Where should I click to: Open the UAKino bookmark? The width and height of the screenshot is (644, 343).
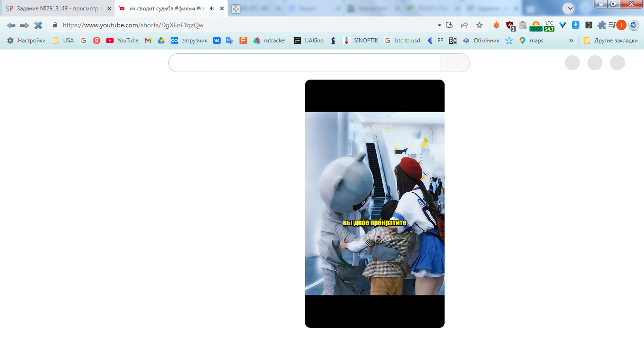tap(309, 41)
